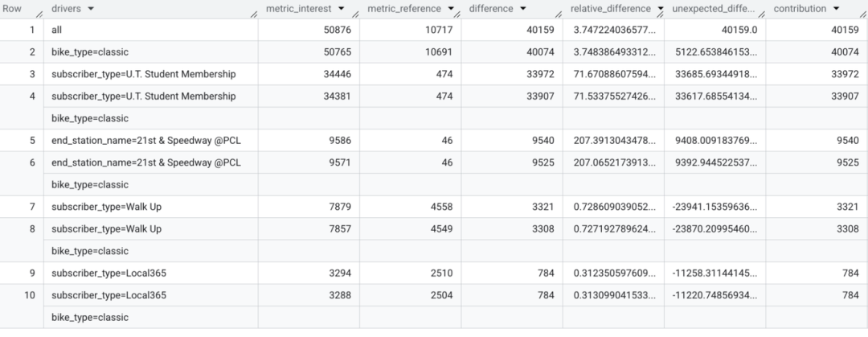Click contribution value 9525

click(x=848, y=163)
